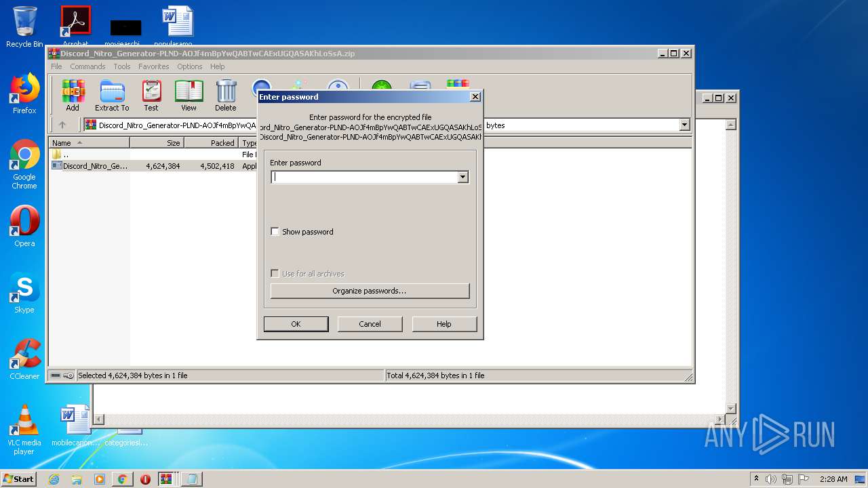This screenshot has width=868, height=488.
Task: Select the Acrobat desktop shortcut
Action: [x=75, y=27]
